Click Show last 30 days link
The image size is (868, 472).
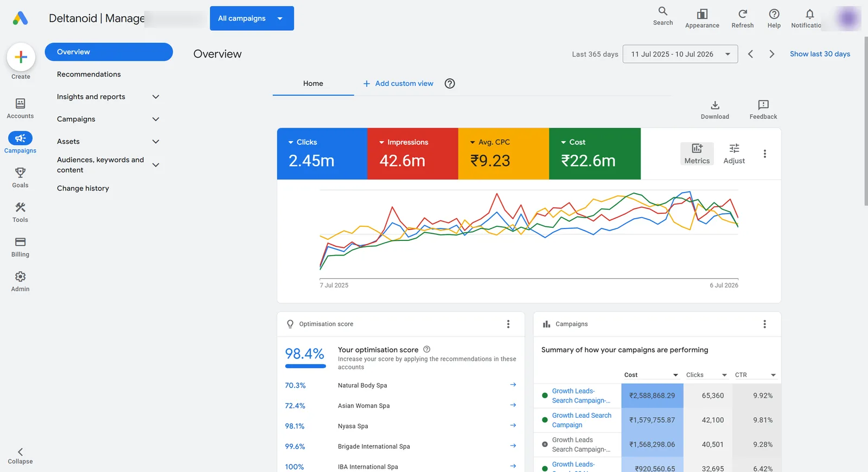820,54
